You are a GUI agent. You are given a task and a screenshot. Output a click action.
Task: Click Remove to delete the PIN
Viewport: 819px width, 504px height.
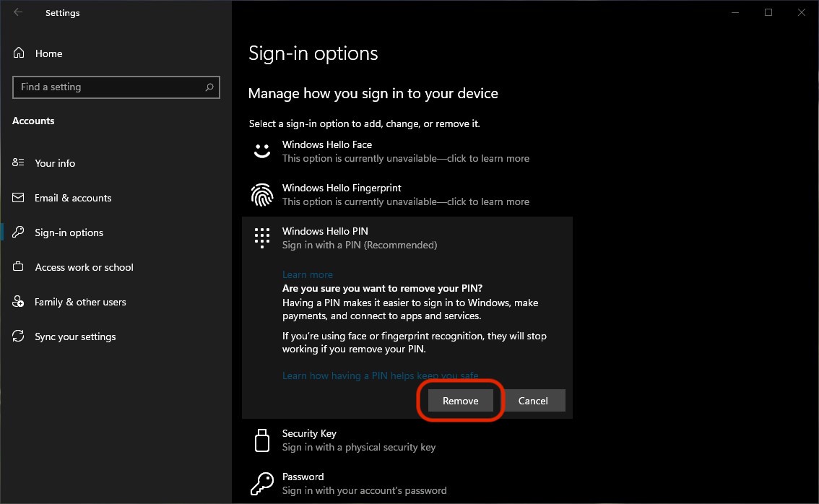tap(460, 401)
